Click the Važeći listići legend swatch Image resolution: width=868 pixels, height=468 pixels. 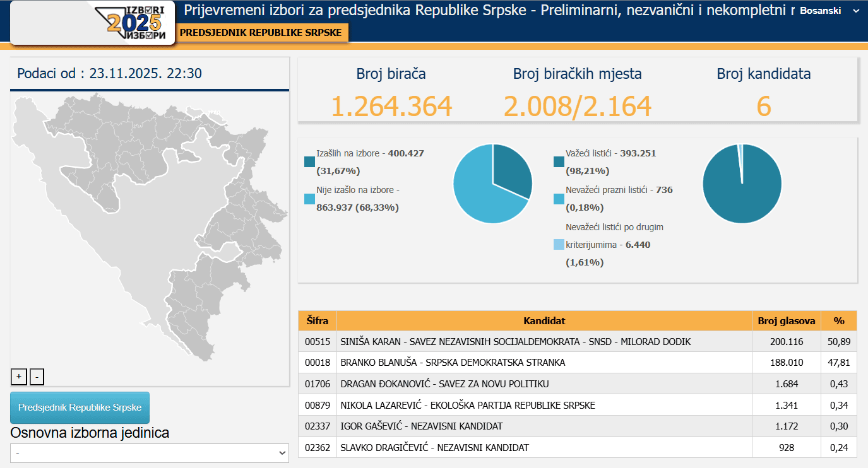(x=559, y=162)
